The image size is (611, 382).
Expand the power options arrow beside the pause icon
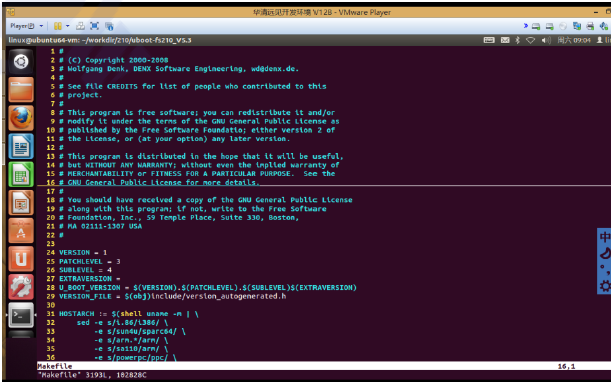tap(67, 26)
